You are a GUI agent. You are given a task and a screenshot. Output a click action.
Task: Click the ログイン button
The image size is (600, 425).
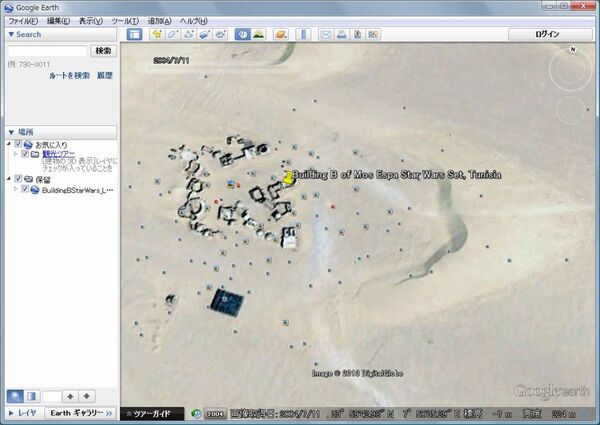click(x=550, y=34)
